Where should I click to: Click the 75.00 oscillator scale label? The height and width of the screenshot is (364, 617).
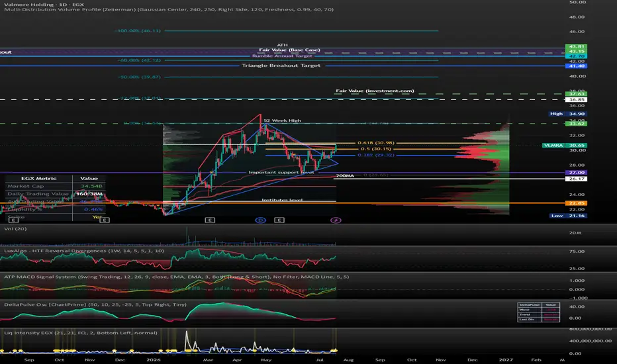[x=577, y=251]
